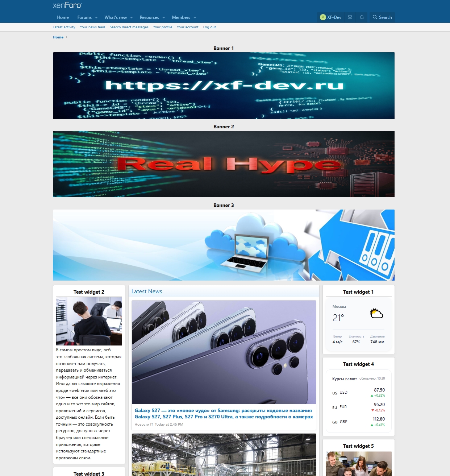This screenshot has width=450, height=476.
Task: Expand the What's new dropdown arrow
Action: (x=132, y=17)
